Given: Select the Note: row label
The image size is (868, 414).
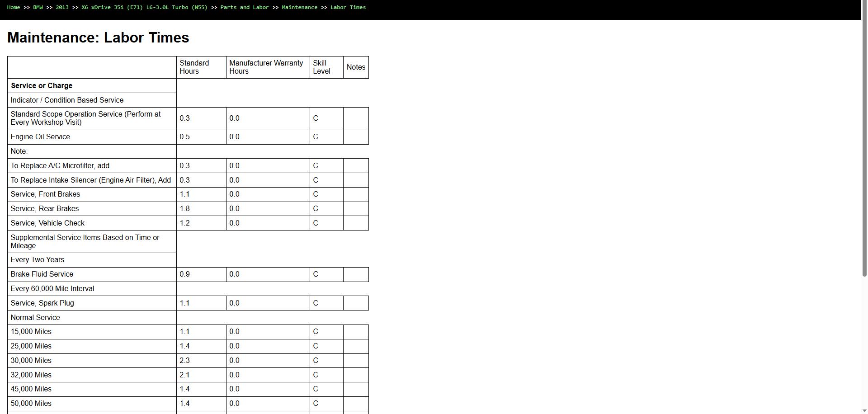Looking at the screenshot, I should pos(19,151).
